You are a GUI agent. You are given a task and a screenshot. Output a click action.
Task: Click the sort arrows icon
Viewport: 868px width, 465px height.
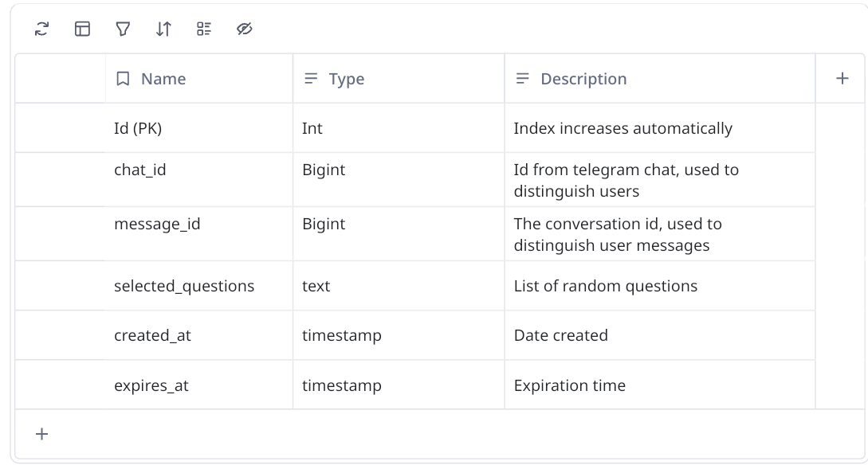[x=163, y=29]
